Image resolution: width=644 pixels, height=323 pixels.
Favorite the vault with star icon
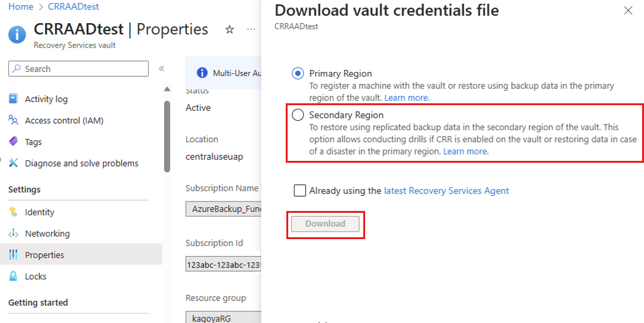(229, 29)
